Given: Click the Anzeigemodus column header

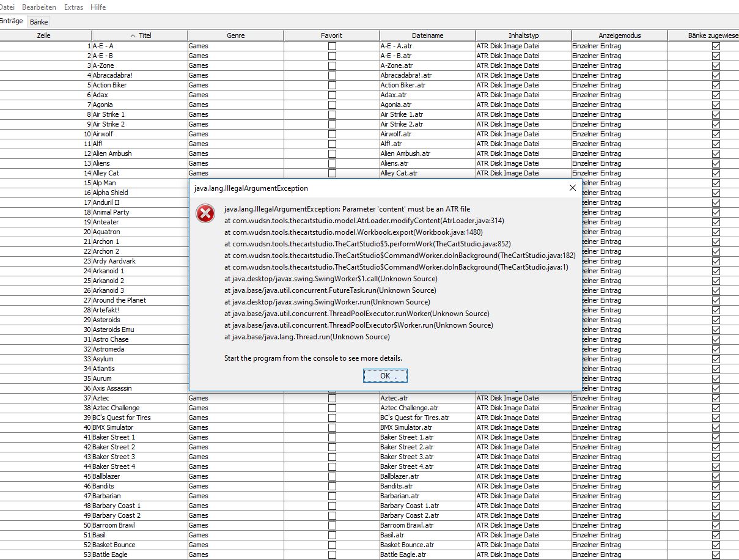Looking at the screenshot, I should coord(619,35).
